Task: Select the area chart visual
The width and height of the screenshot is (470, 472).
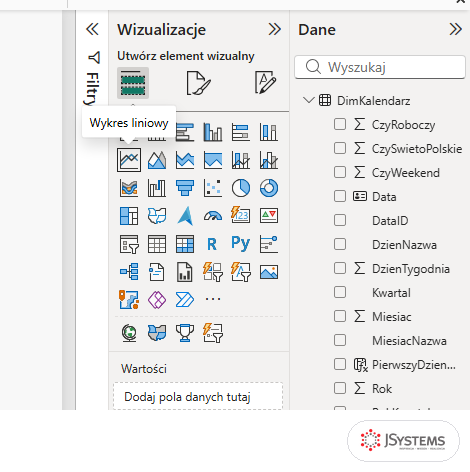Action: pos(157,160)
